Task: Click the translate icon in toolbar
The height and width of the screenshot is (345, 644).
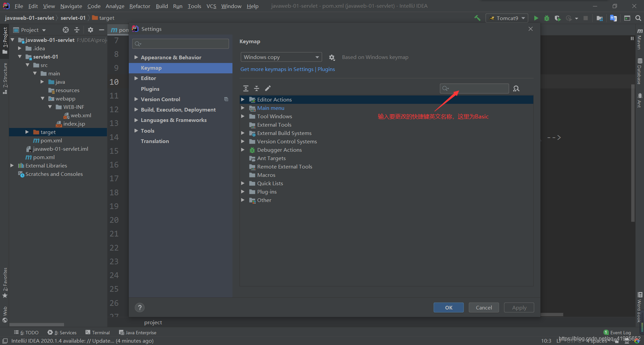Action: (x=613, y=18)
